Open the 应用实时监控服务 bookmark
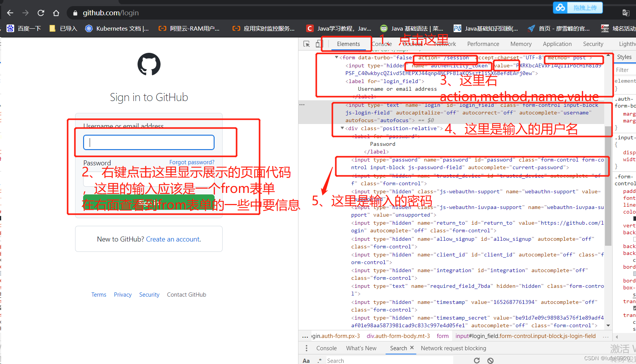This screenshot has height=364, width=636. (x=264, y=28)
